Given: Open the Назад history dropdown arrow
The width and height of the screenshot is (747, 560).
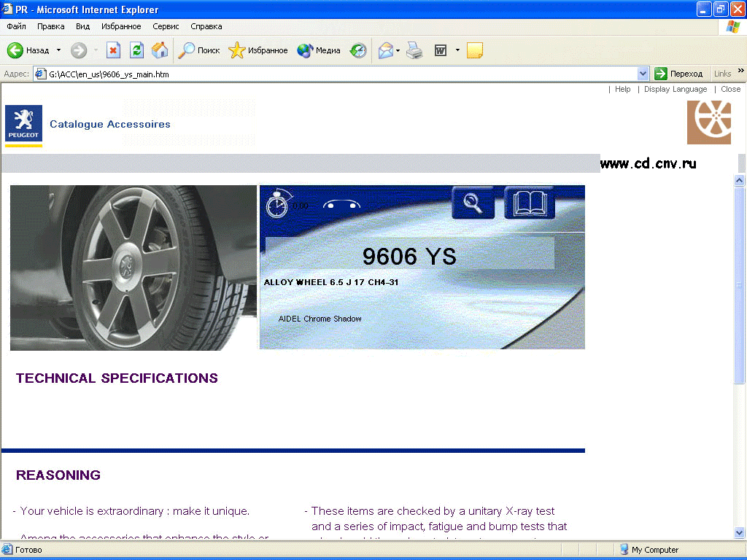Looking at the screenshot, I should click(x=58, y=50).
